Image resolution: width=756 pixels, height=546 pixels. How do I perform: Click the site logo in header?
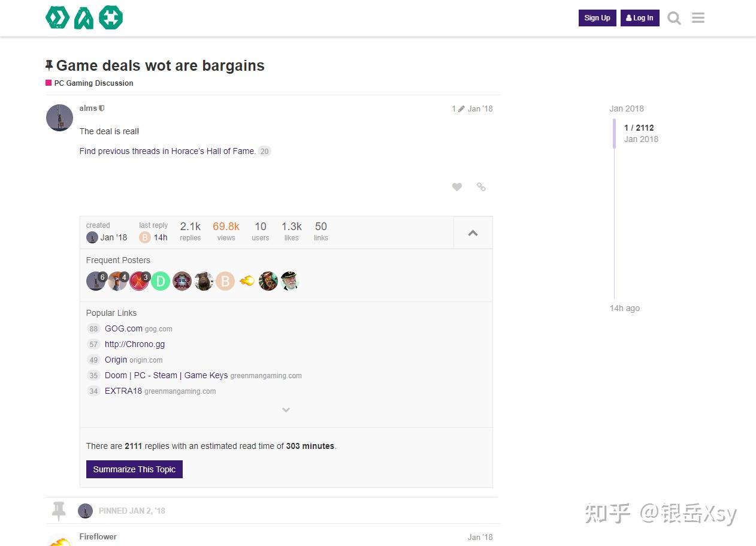[x=84, y=18]
